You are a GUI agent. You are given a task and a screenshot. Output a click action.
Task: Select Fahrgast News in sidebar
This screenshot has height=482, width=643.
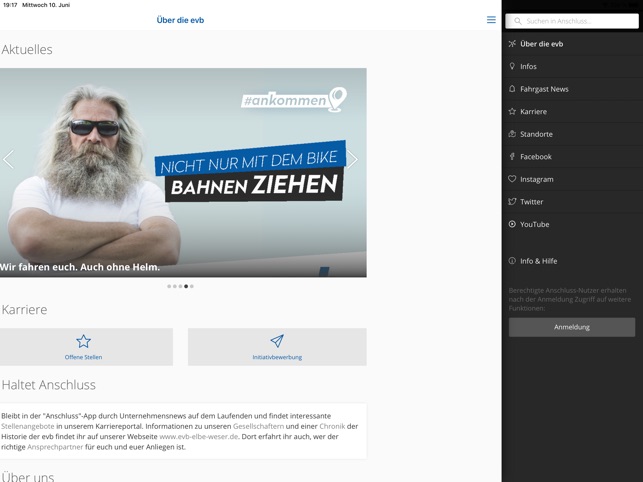click(572, 89)
